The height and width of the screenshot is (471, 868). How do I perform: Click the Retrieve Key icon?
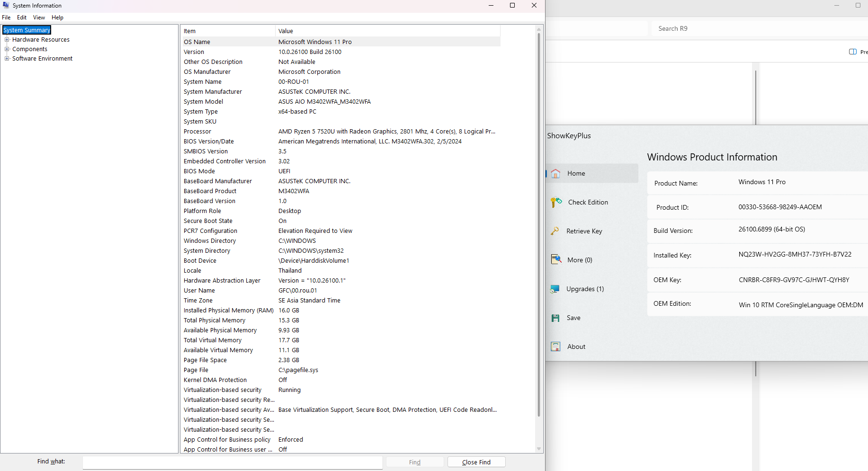click(x=555, y=231)
